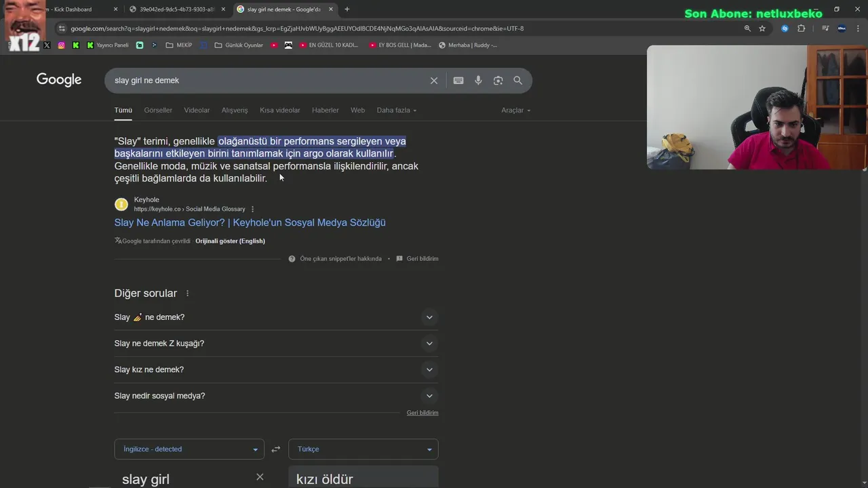Open the MEKİP bookmarks folder
This screenshot has height=488, width=868.
pos(179,45)
